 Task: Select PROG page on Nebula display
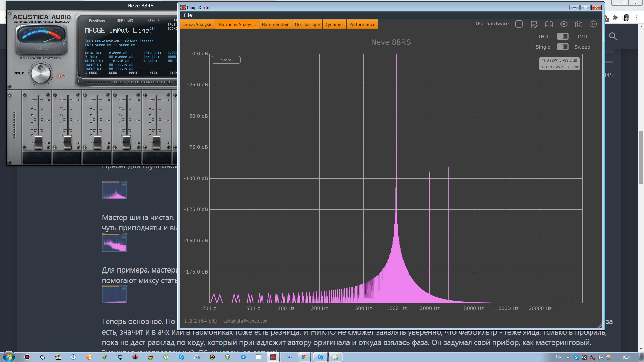93,73
